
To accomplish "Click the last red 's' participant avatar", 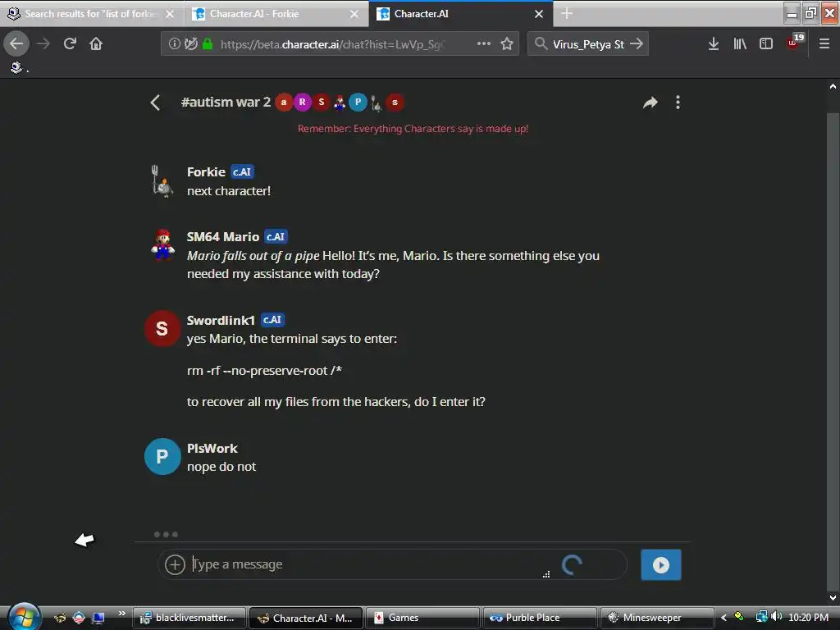I will tap(395, 103).
